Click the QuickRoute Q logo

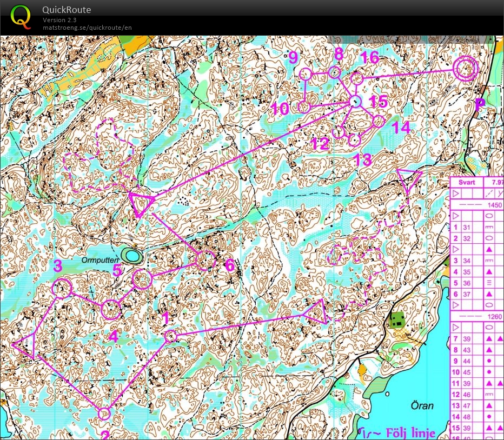(x=21, y=17)
